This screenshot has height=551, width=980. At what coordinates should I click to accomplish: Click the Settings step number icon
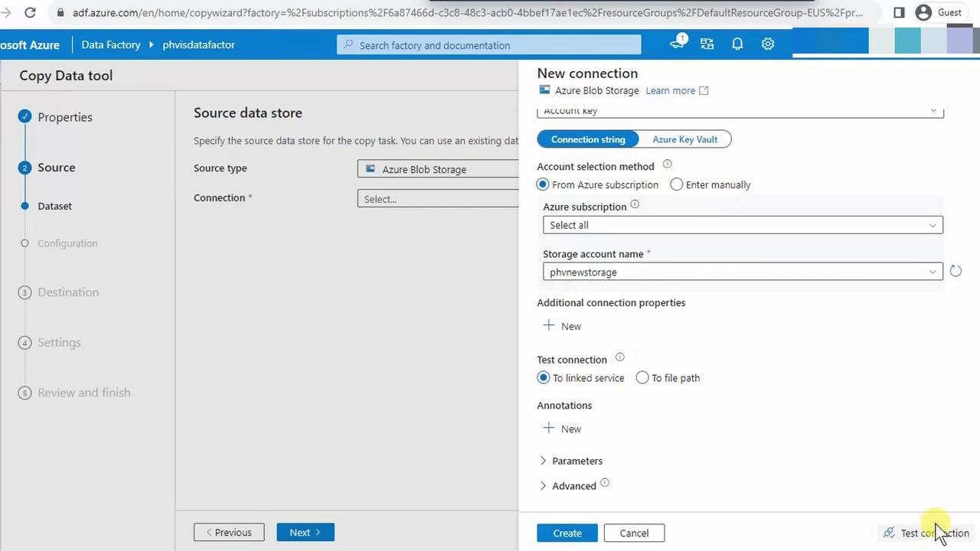(24, 343)
